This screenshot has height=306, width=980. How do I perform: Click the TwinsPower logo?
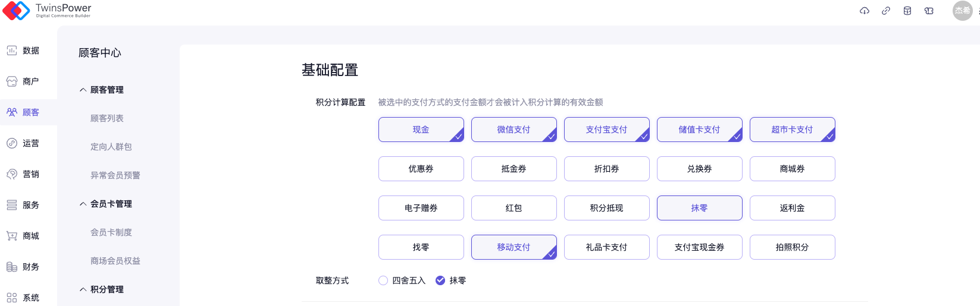(47, 10)
